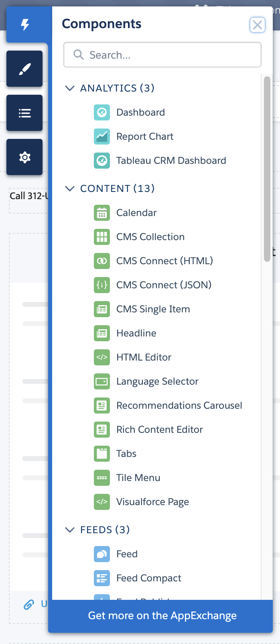The height and width of the screenshot is (644, 280).
Task: Close the Components panel
Action: point(258,25)
